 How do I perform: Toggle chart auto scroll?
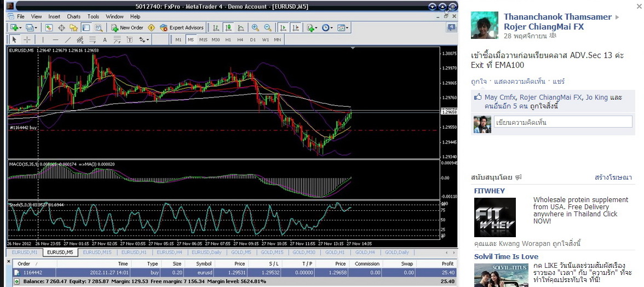[x=283, y=28]
